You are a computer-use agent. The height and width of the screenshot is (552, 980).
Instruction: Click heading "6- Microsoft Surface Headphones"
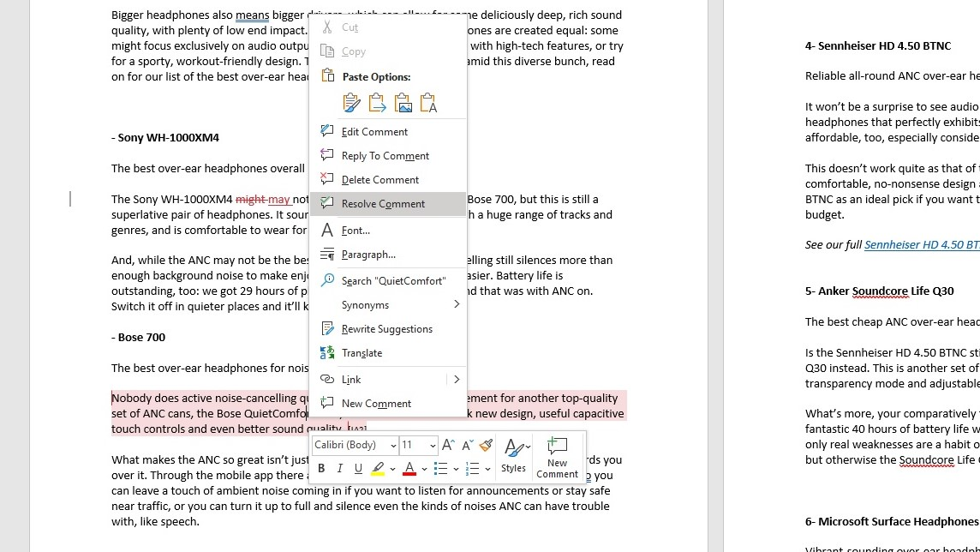[892, 521]
